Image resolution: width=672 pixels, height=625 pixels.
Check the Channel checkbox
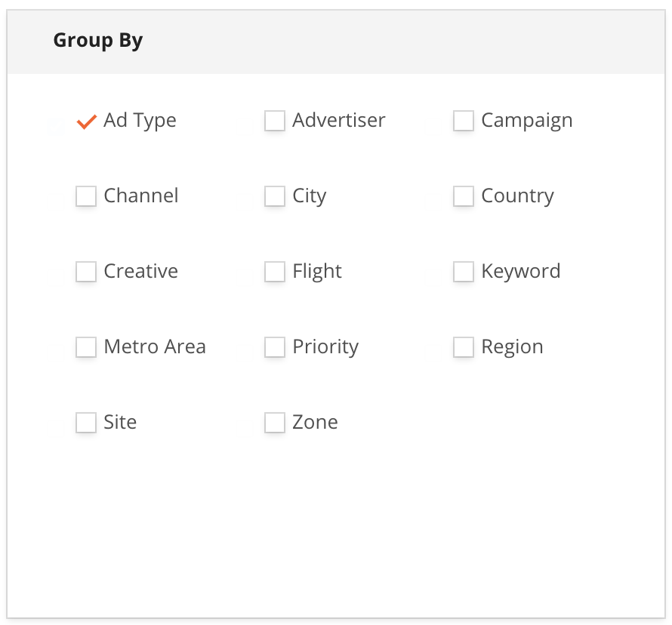tap(86, 196)
